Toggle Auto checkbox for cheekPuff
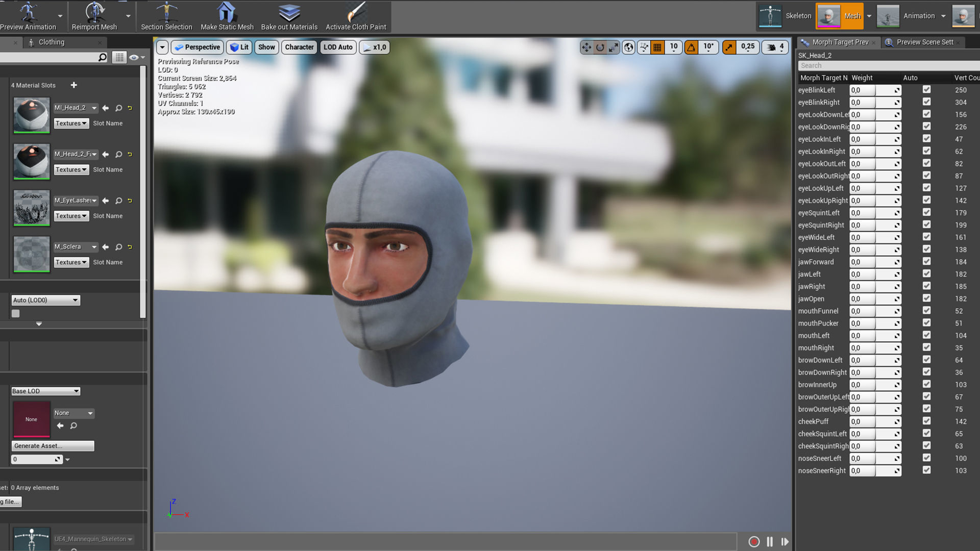The height and width of the screenshot is (551, 980). coord(926,421)
